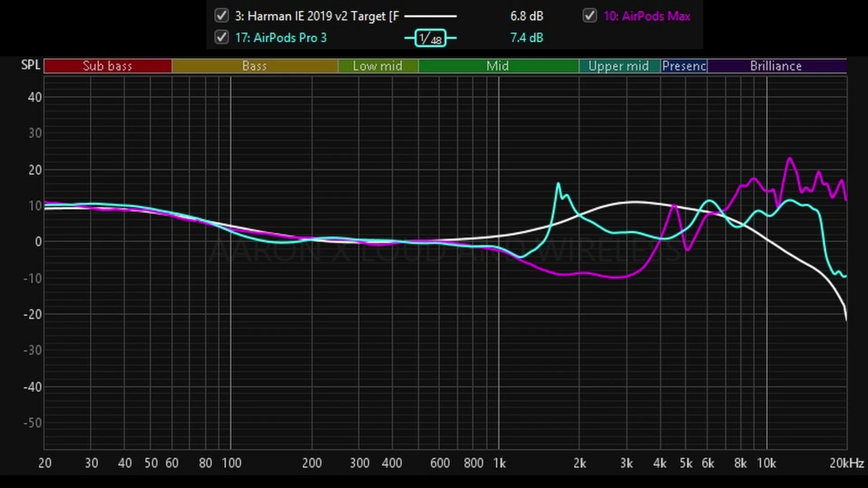Click the Upper mid band label
The height and width of the screenshot is (488, 868).
tap(619, 66)
